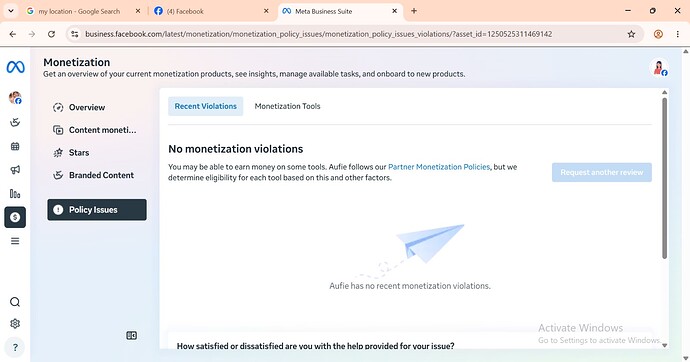Click the panel scroll up arrow
The height and width of the screenshot is (362, 690).
664,92
